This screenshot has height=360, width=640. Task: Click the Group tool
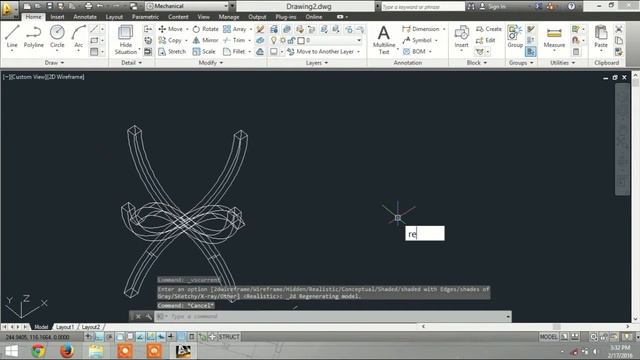tap(515, 37)
